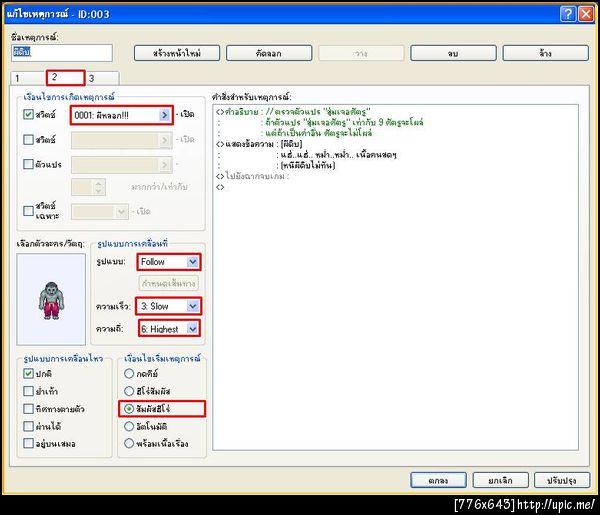Screen dimensions: 600x515
Task: Enable the ตัวแปร (variable) condition checkbox
Action: (x=28, y=164)
